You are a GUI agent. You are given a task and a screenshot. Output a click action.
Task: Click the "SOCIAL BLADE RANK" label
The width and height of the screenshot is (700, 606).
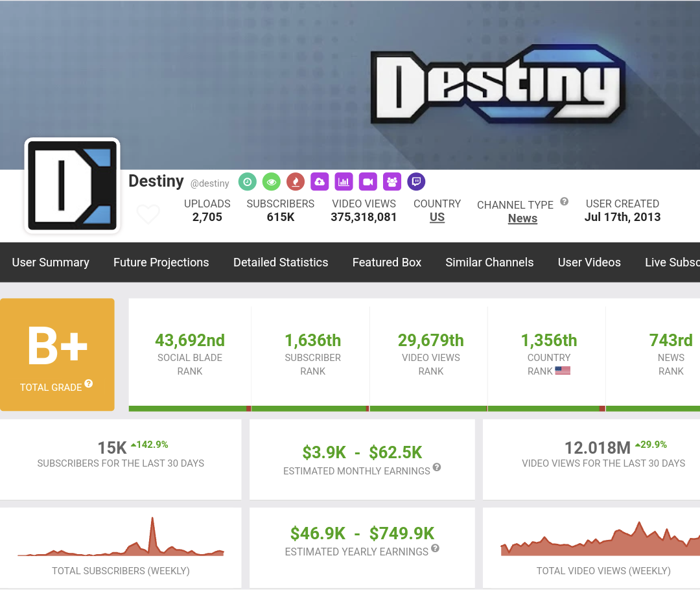tap(190, 364)
